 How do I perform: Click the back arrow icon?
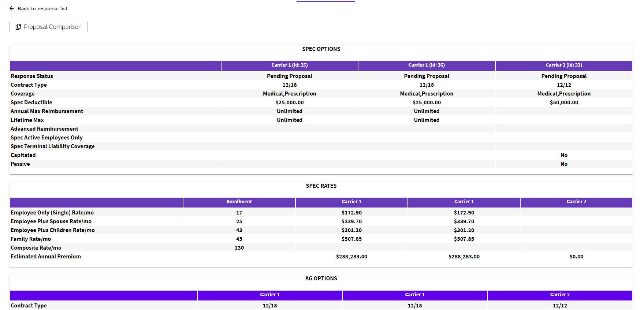(12, 8)
